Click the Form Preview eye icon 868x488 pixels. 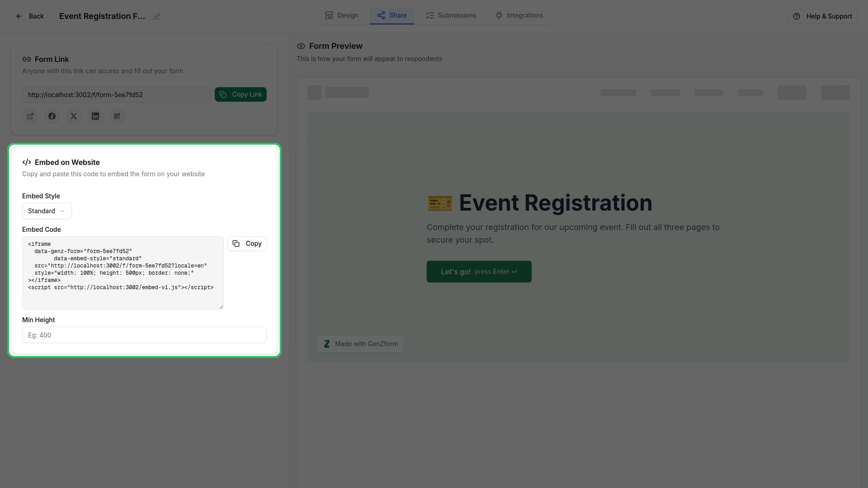(301, 46)
